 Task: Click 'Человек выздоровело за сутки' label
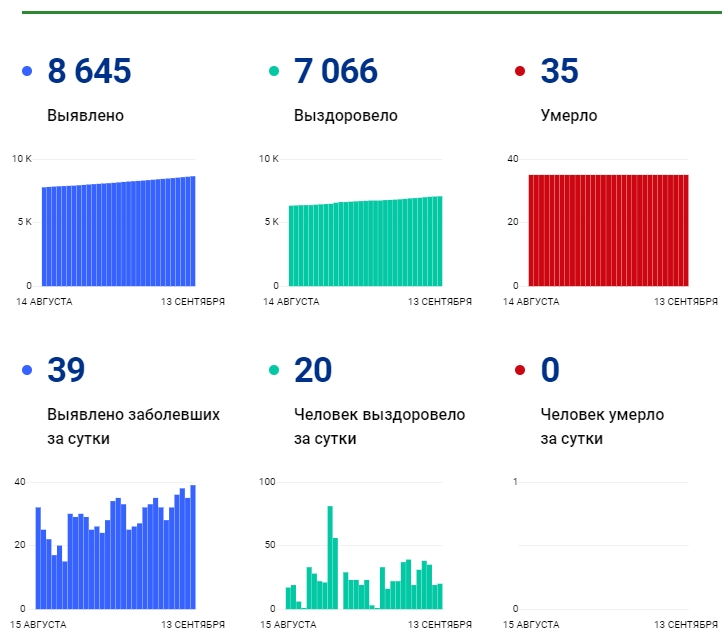click(x=379, y=426)
